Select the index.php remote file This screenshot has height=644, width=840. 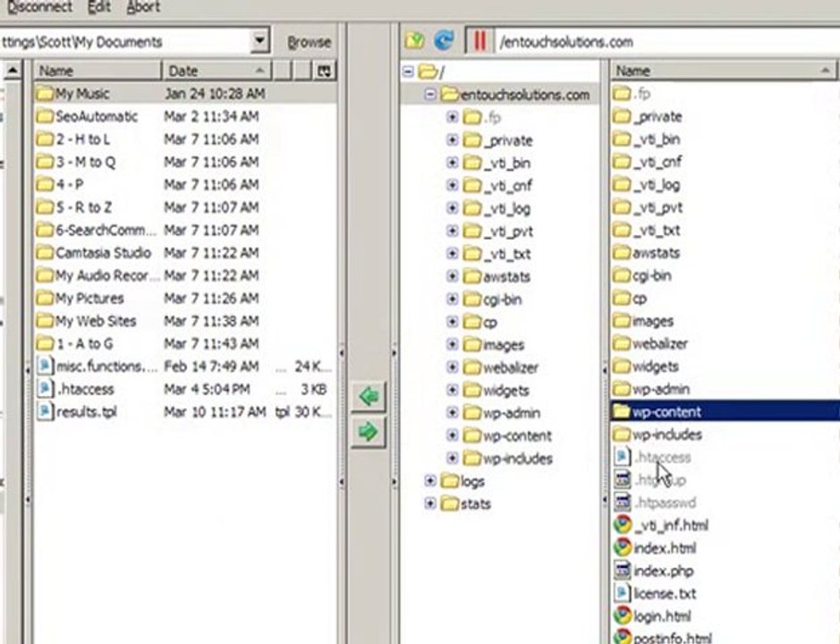[x=654, y=571]
